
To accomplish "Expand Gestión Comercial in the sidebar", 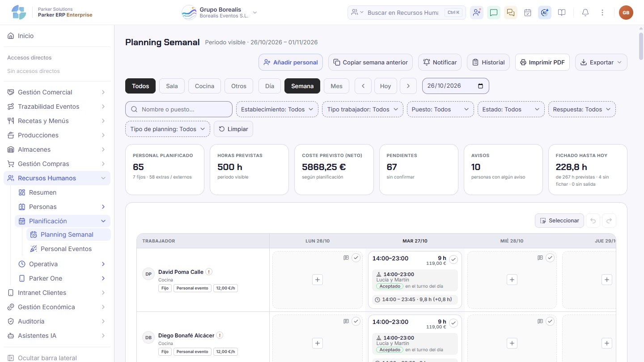I will pyautogui.click(x=57, y=92).
